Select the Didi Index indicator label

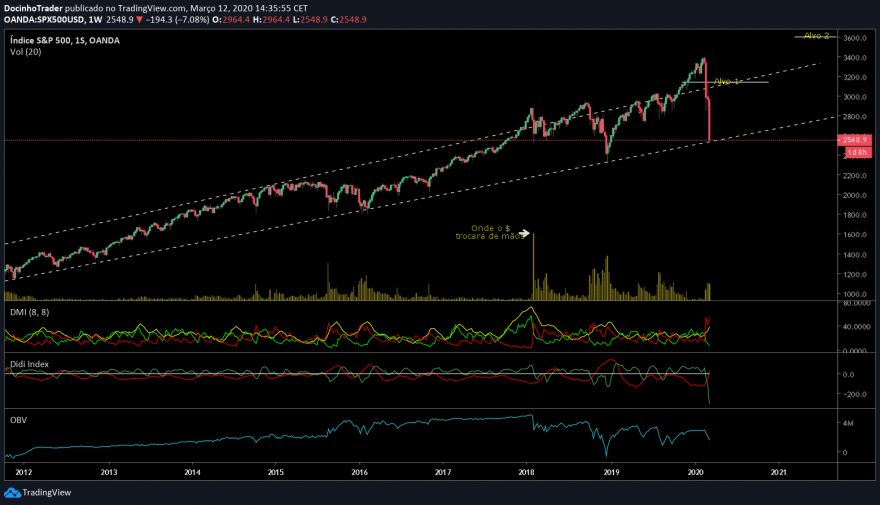point(29,364)
